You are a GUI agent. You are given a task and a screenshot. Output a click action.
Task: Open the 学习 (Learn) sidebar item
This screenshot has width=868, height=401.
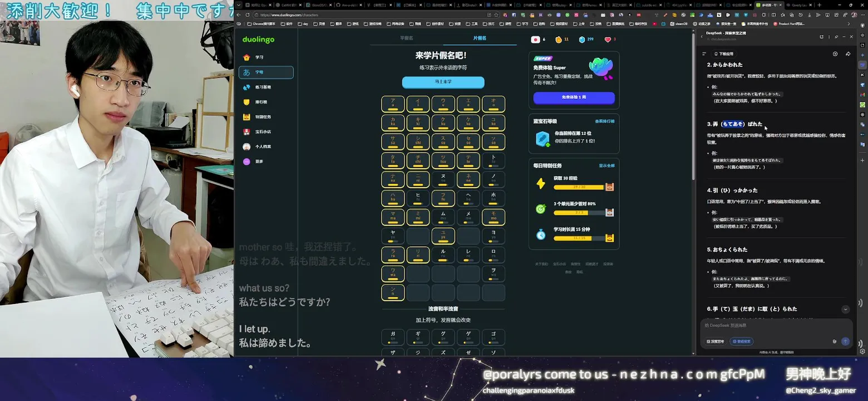pos(266,57)
